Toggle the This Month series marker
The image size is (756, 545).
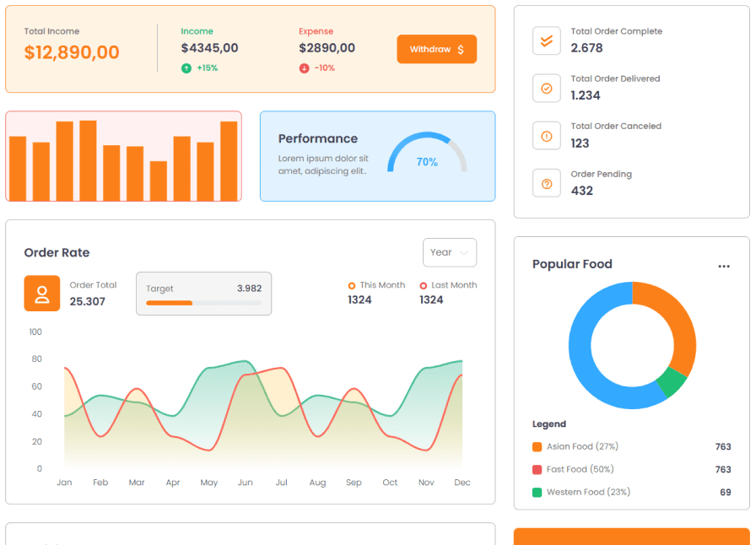pos(352,286)
